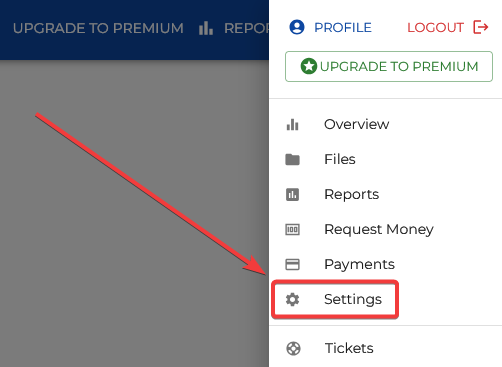Click the Payments credit card icon

[292, 264]
